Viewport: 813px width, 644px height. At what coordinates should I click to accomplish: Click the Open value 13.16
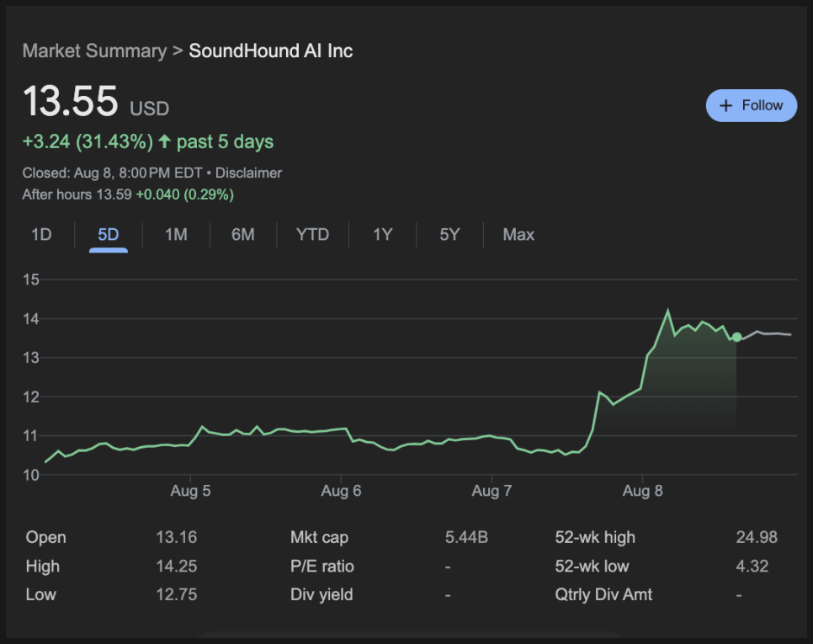coord(176,537)
